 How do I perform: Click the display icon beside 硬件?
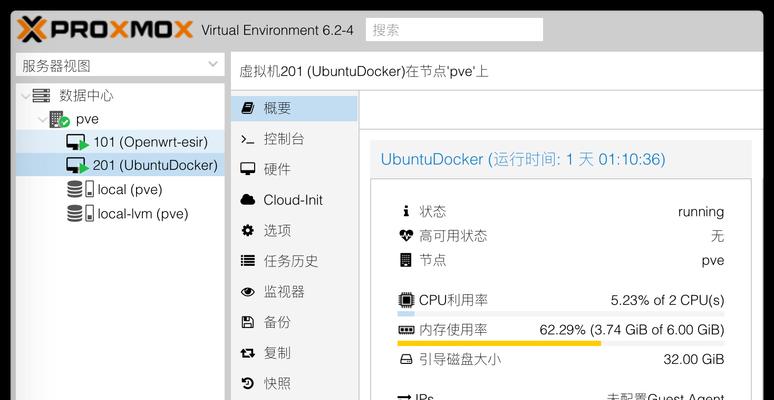point(247,169)
